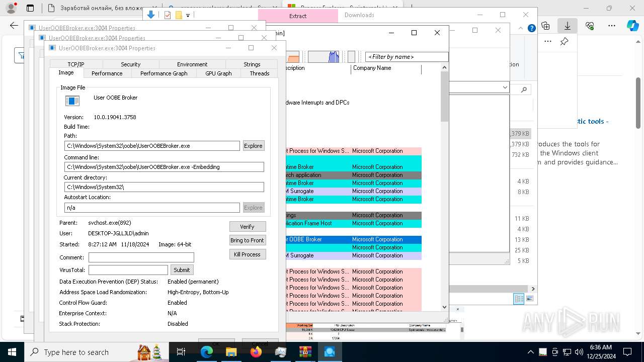This screenshot has height=362, width=644.
Task: Open the Edge tab actions menu icon
Action: pyautogui.click(x=30, y=8)
